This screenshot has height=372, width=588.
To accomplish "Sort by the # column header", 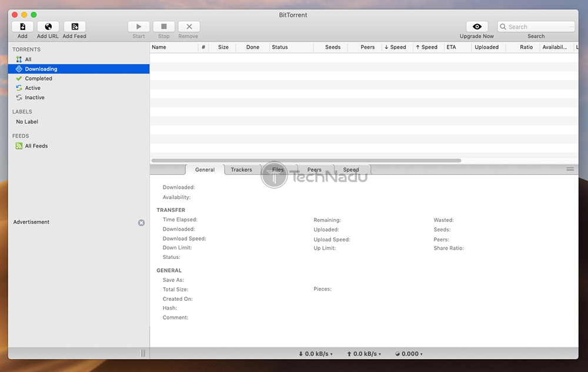I will (203, 47).
